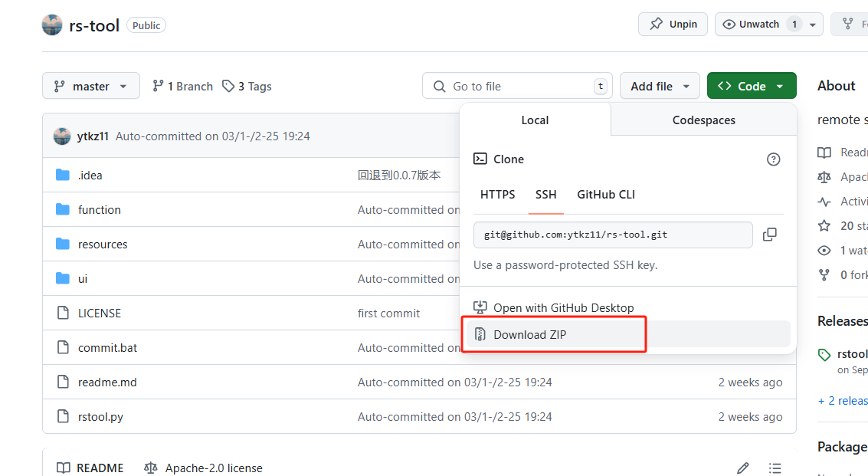Open the ytkz11 author link

pyautogui.click(x=93, y=136)
